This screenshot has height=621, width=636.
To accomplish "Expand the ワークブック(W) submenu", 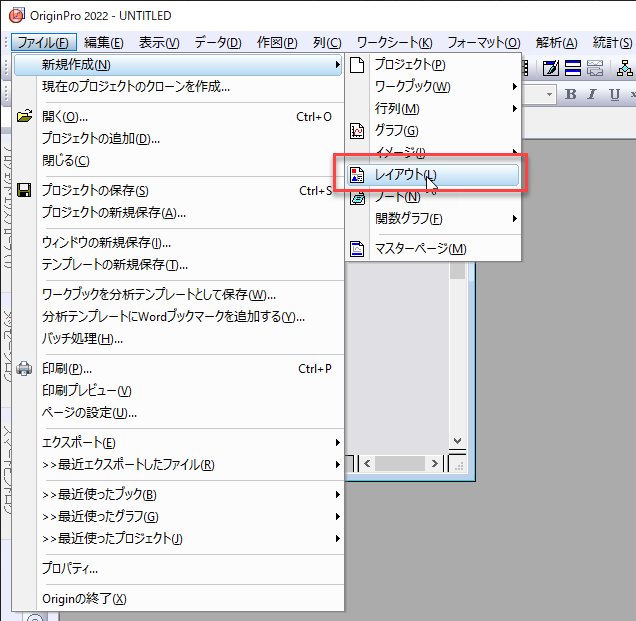I will point(433,86).
